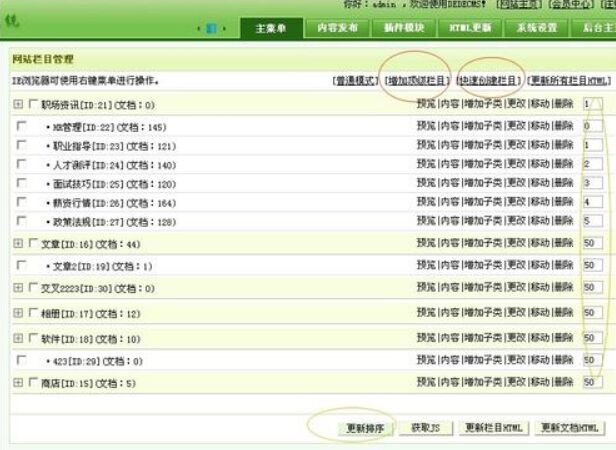Viewport: 616px width, 450px height.
Task: Focus the sort order field for HR管理
Action: tap(592, 126)
